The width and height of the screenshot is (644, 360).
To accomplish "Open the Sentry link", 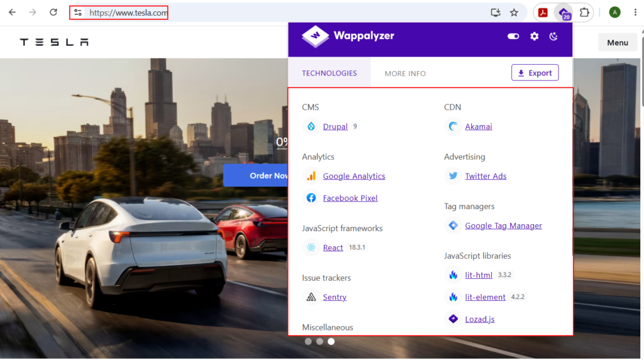I will point(335,297).
